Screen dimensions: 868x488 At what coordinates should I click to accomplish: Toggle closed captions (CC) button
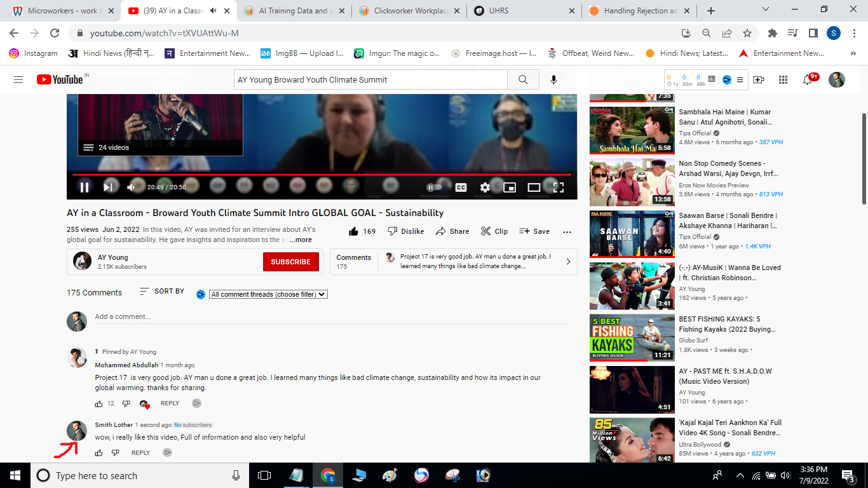(461, 187)
